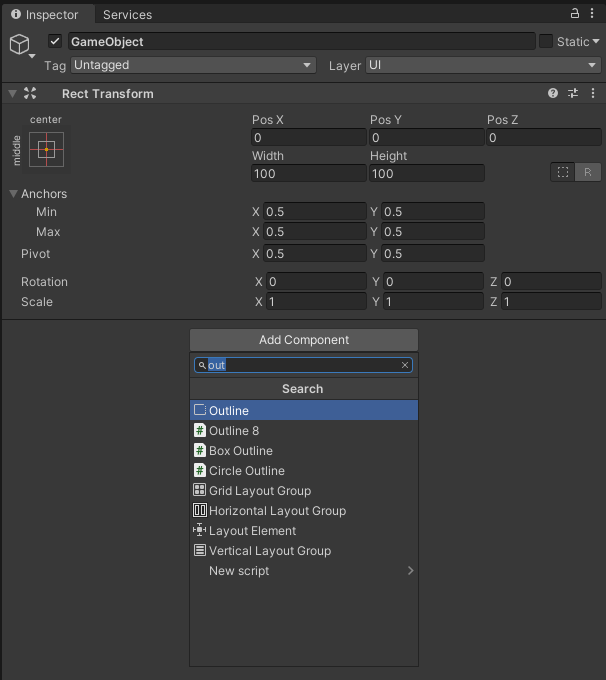
Task: Click the Height field
Action: 427,173
